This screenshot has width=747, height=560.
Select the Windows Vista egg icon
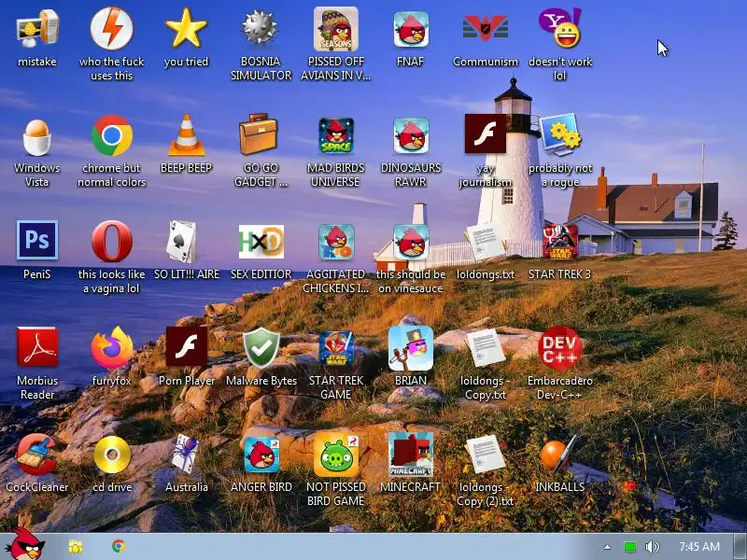point(37,137)
